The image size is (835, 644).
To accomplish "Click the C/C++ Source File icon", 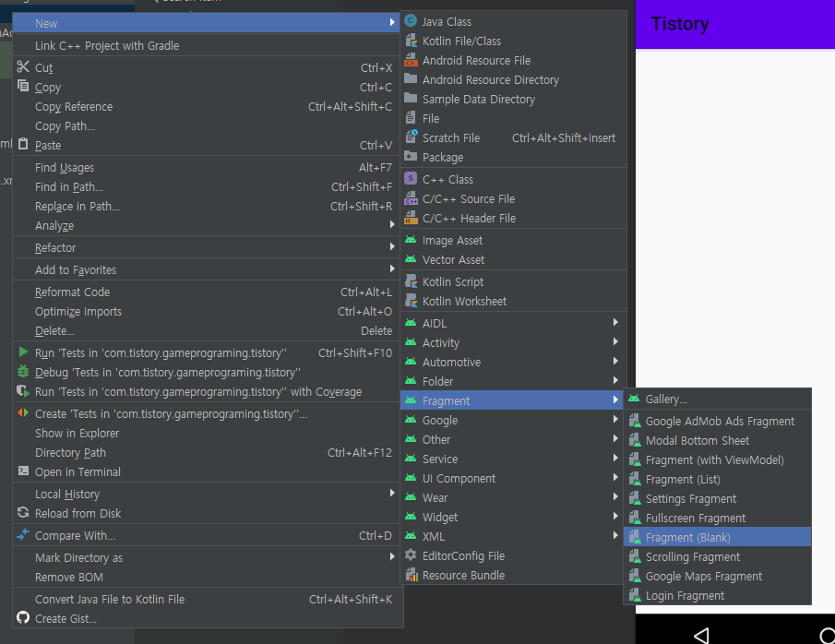I will pos(411,198).
